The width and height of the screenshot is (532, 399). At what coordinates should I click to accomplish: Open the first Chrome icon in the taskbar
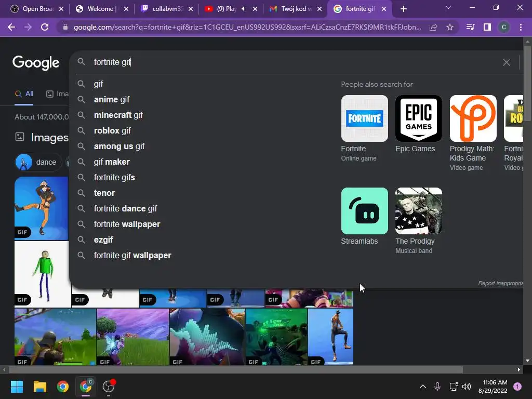[63, 387]
